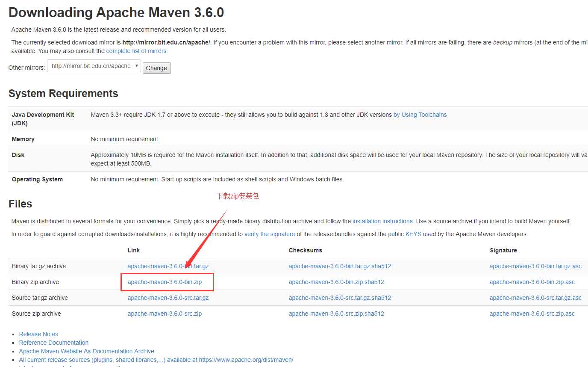
Task: Open apache-maven-3.6.0-src.tar.gz.sha512 checksum
Action: (340, 298)
